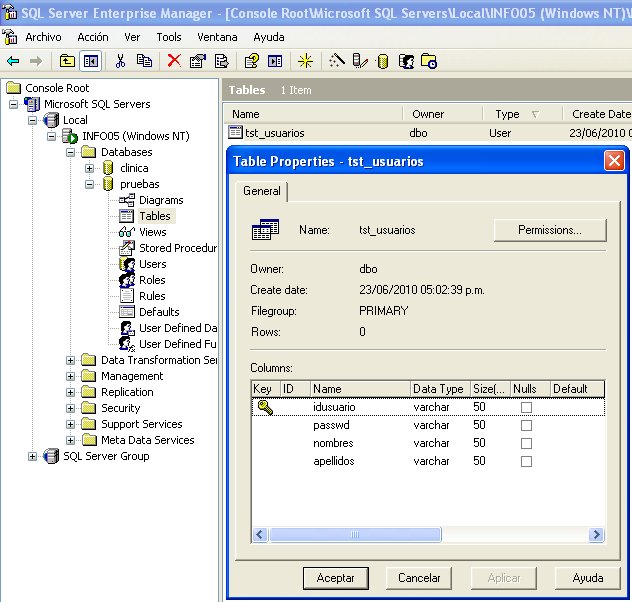Screen dimensions: 632x602
Task: Click the Export list toolbar icon
Action: (x=222, y=61)
